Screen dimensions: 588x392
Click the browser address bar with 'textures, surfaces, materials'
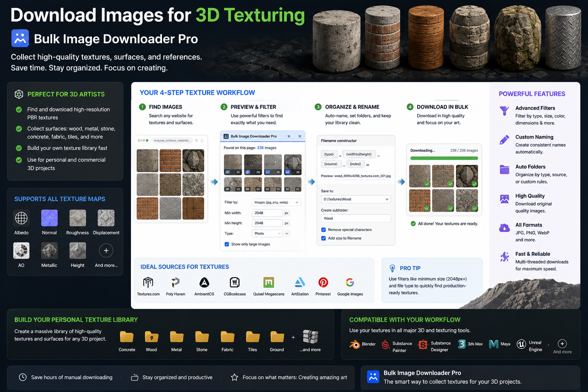click(x=172, y=140)
